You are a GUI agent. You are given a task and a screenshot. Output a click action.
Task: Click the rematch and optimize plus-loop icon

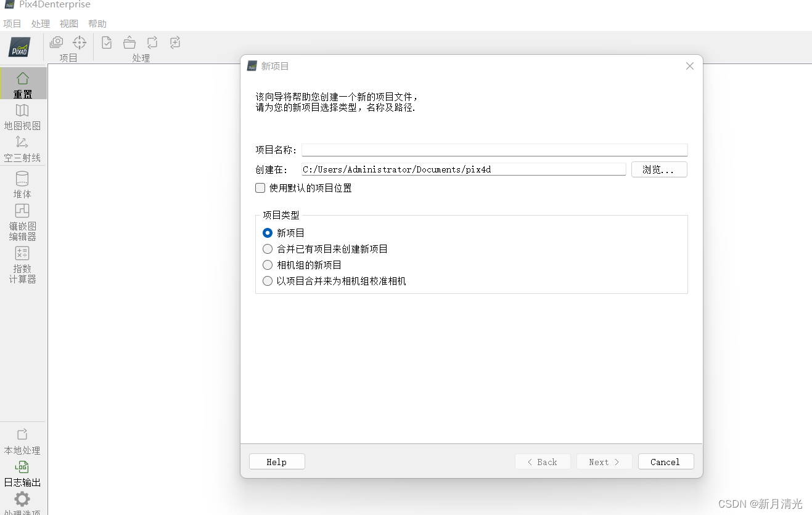click(175, 43)
